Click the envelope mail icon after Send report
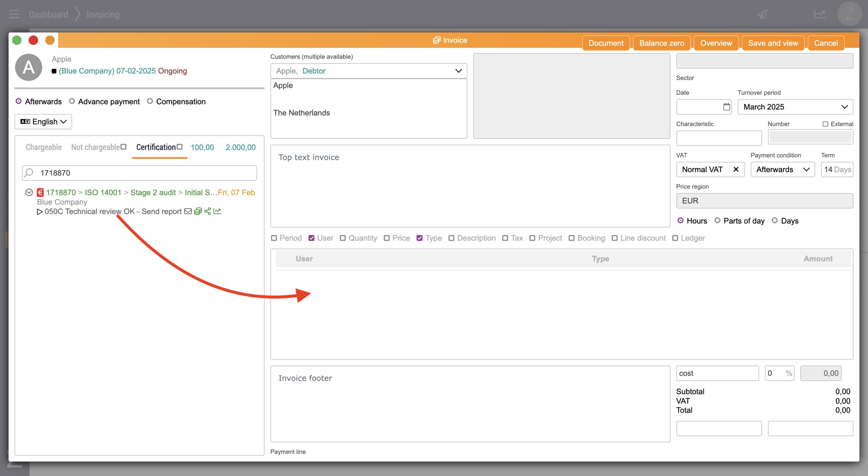 [x=188, y=212]
